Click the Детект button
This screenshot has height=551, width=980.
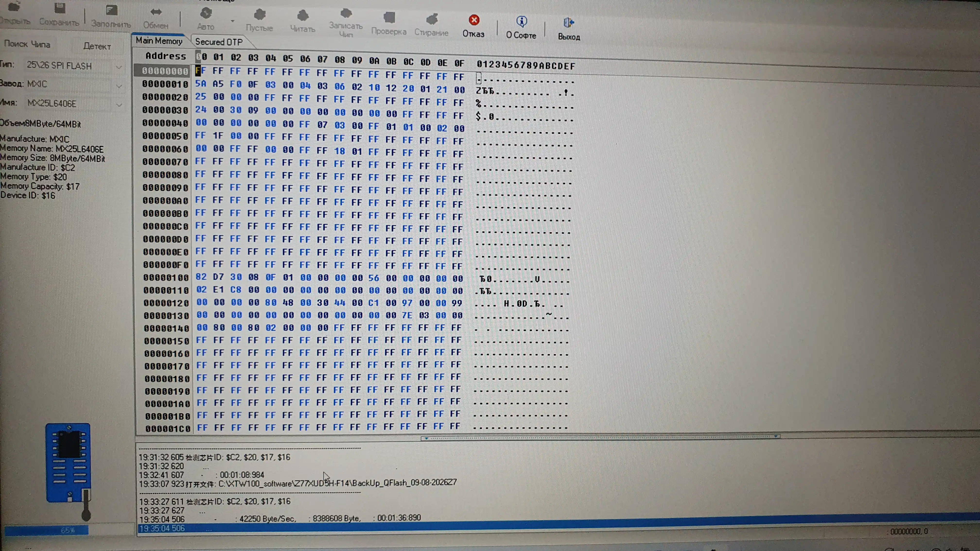pyautogui.click(x=97, y=46)
